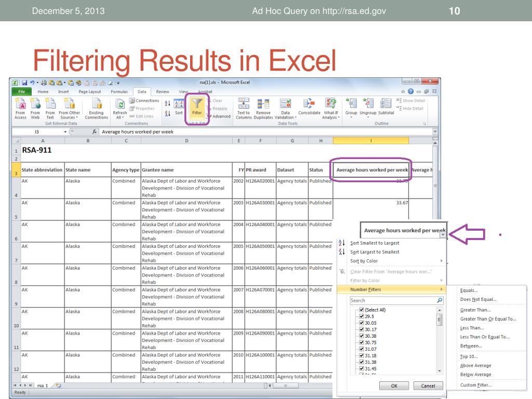
Task: Uncheck the 30.17 value checkbox
Action: click(362, 329)
